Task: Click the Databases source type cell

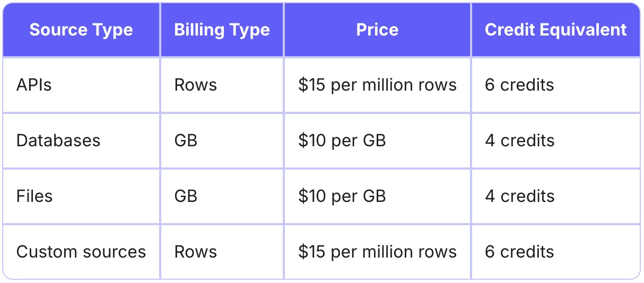Action: (58, 140)
